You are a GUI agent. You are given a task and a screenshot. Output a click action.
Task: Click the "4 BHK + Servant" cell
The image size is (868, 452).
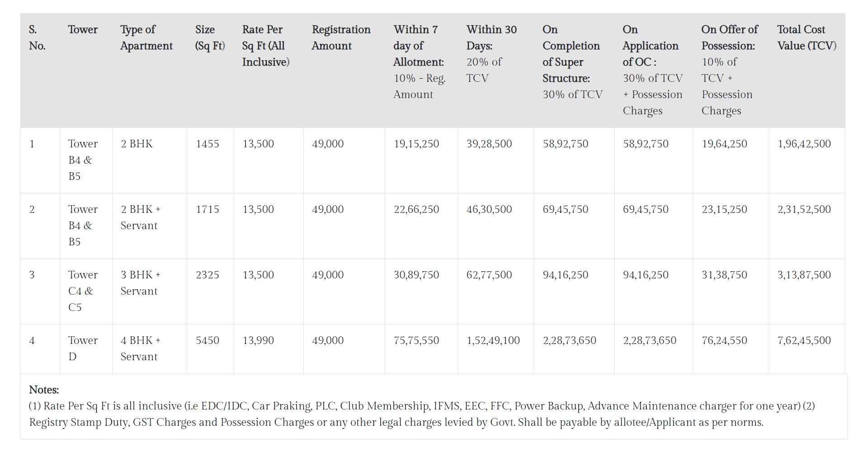coord(140,348)
